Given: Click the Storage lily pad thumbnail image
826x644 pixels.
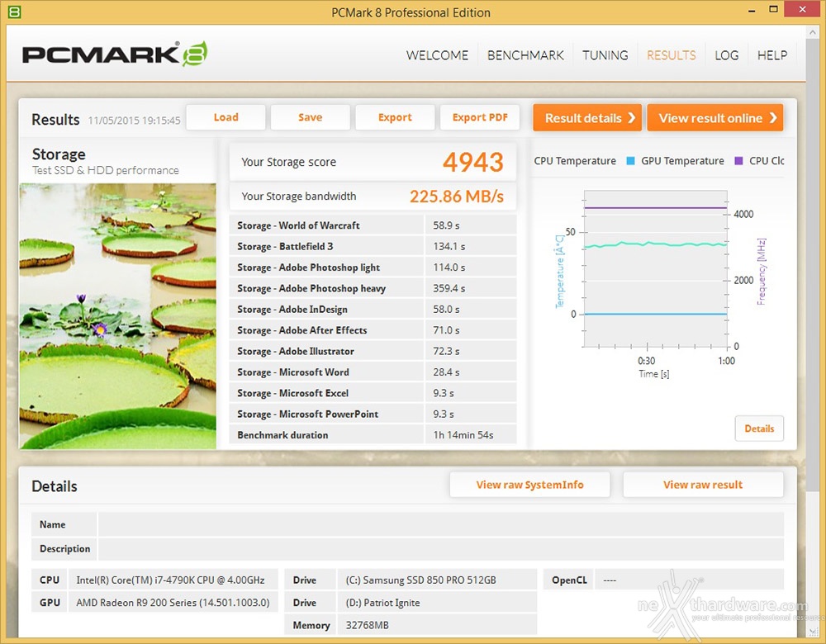Looking at the screenshot, I should click(118, 316).
